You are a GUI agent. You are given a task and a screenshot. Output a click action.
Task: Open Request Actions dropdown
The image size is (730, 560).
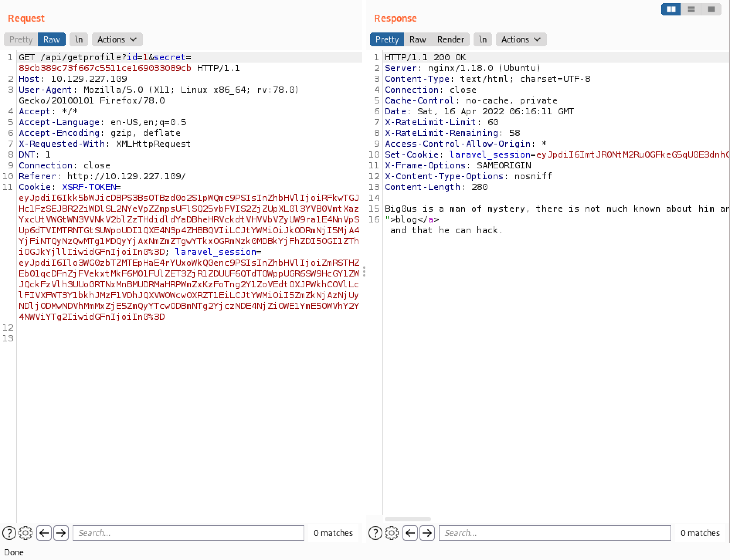tap(117, 39)
